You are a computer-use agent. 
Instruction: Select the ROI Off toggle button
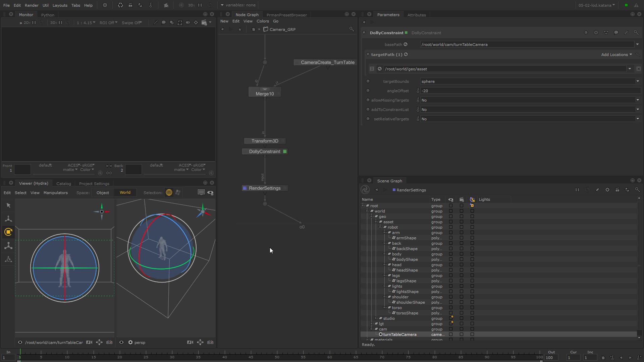pos(107,22)
